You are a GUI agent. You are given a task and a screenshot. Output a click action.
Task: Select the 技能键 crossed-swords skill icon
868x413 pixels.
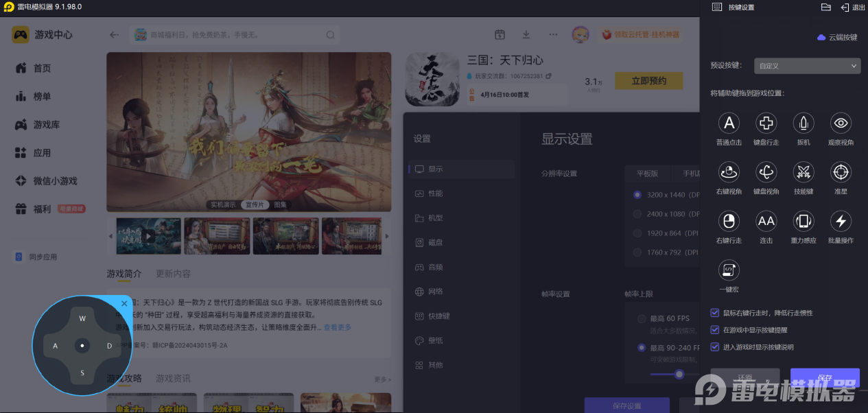[x=804, y=172]
